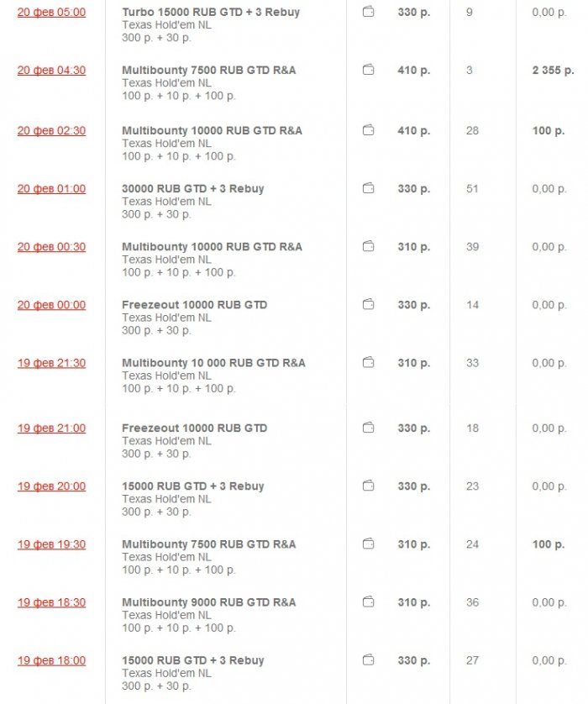
Task: Open the 19 фев 19:30 date link
Action: [x=51, y=544]
